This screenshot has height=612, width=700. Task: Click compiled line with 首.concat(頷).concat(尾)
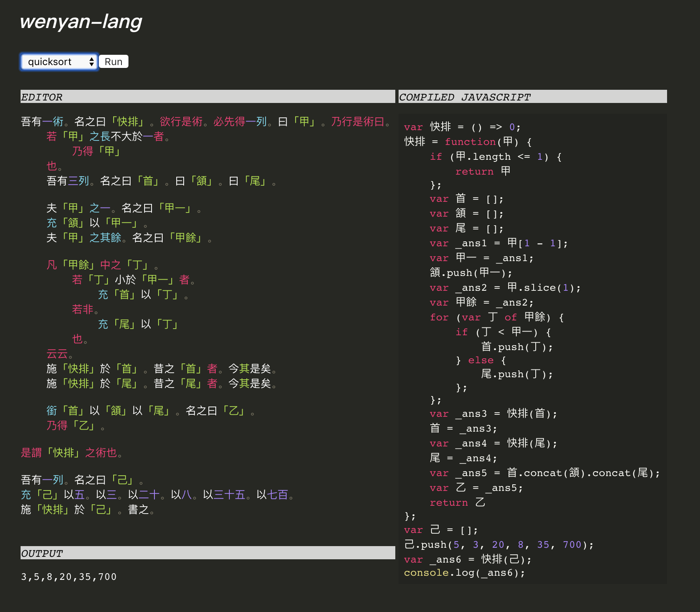click(x=545, y=473)
